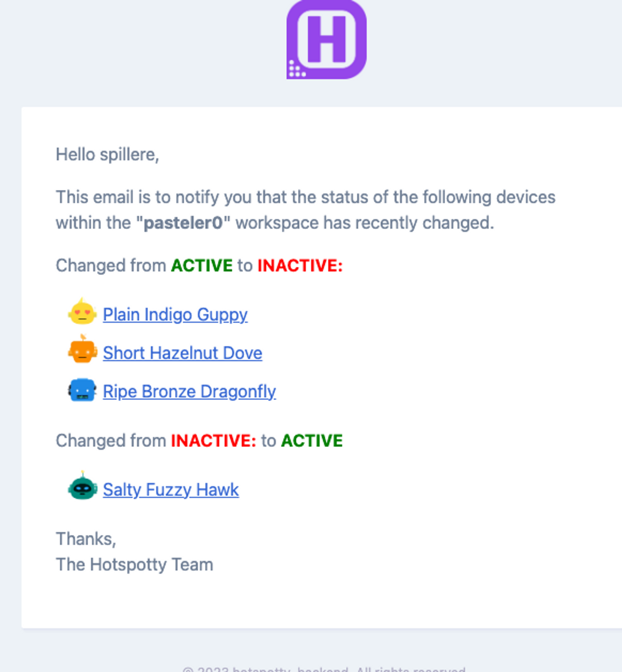622x672 pixels.
Task: Click the 'This email is to notify you' line
Action: pos(305,197)
